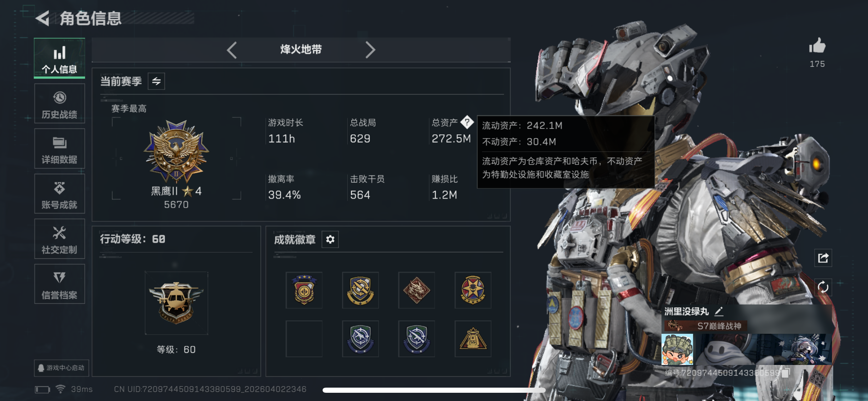Open the share icon beside the character

pos(823,258)
